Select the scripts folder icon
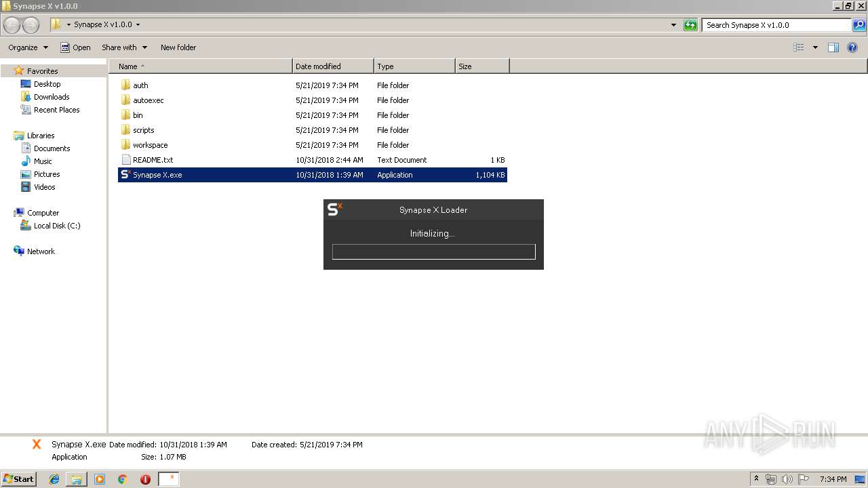This screenshot has height=488, width=868. [x=125, y=130]
